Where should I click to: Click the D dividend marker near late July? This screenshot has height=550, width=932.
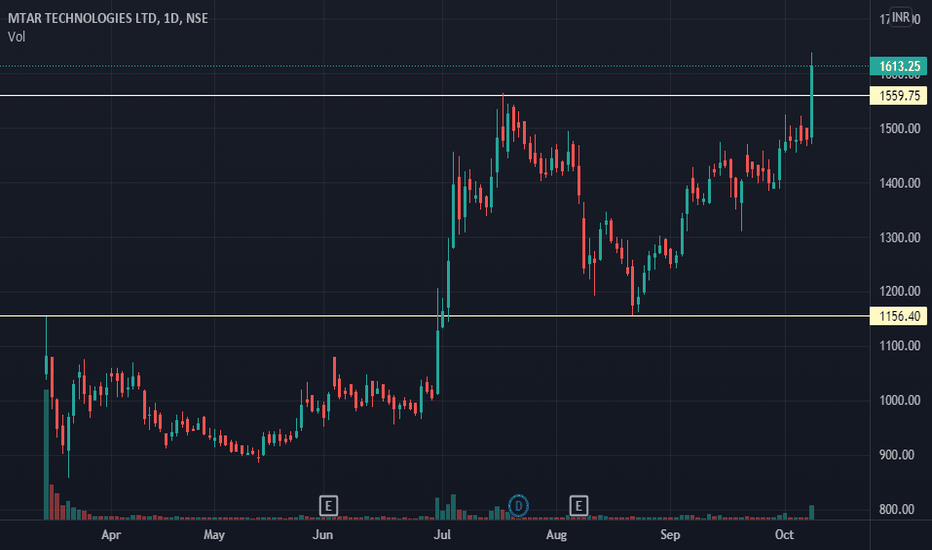coord(518,506)
